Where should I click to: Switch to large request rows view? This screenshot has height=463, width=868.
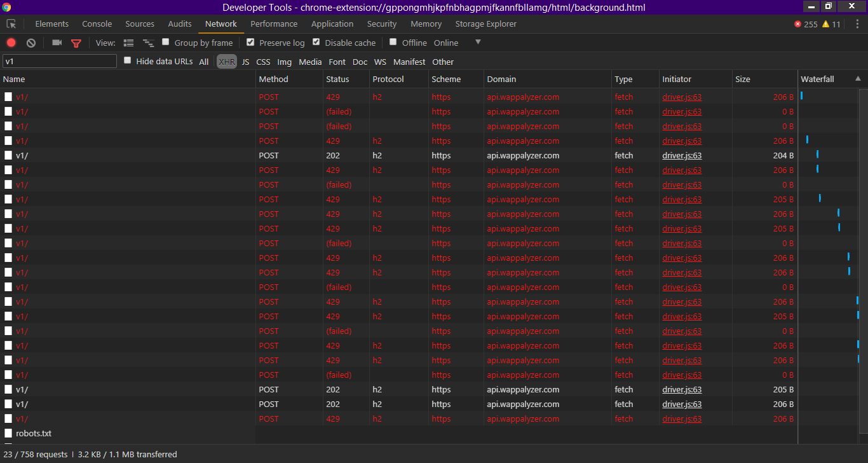(129, 43)
